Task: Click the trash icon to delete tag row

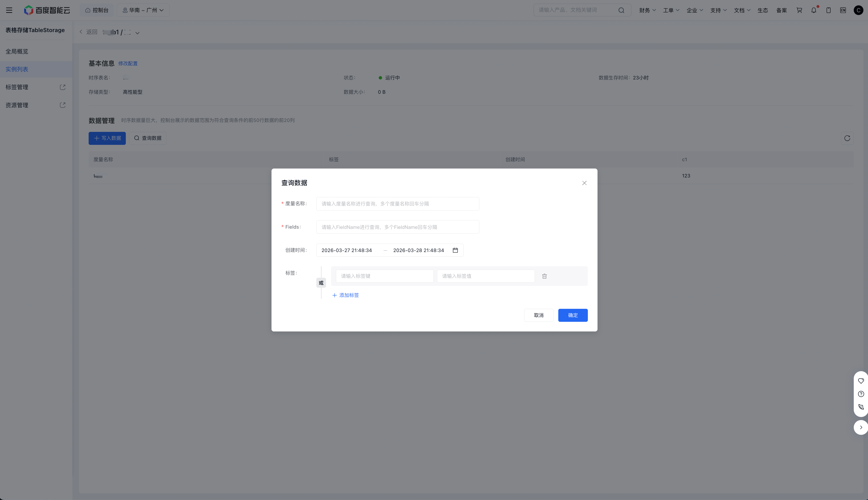Action: [x=544, y=276]
